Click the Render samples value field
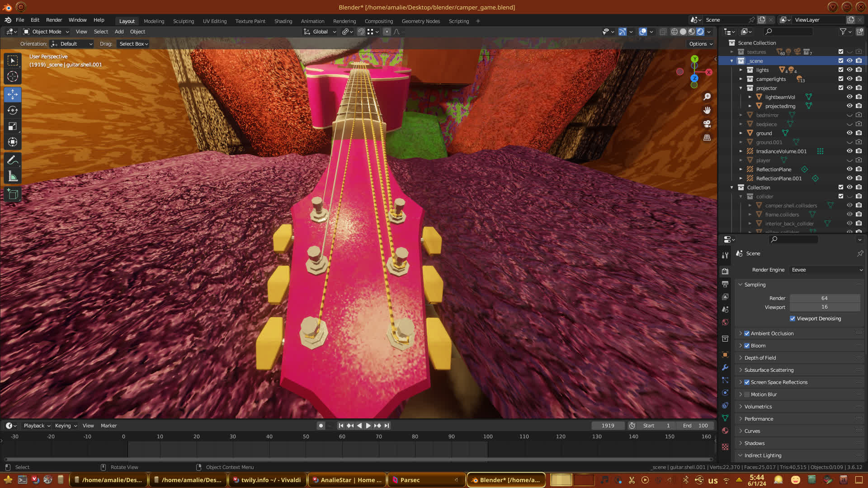The width and height of the screenshot is (868, 488). pos(824,298)
